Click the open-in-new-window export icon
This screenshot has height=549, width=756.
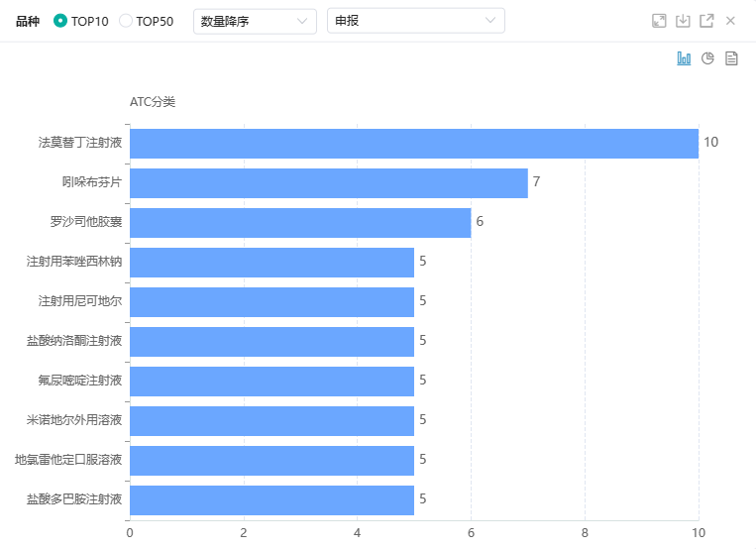tap(706, 21)
